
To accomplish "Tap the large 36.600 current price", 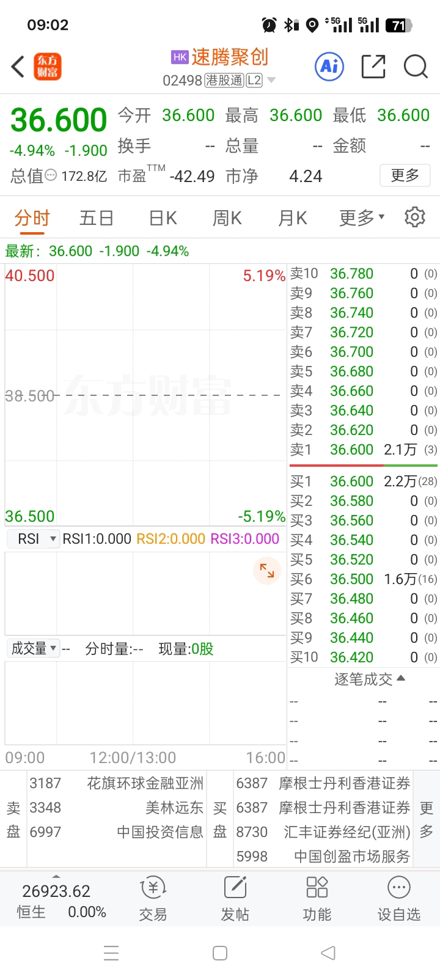I will [x=59, y=120].
